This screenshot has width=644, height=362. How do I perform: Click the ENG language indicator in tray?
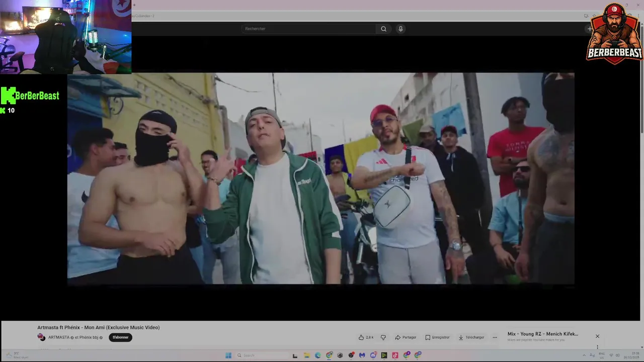point(602,355)
